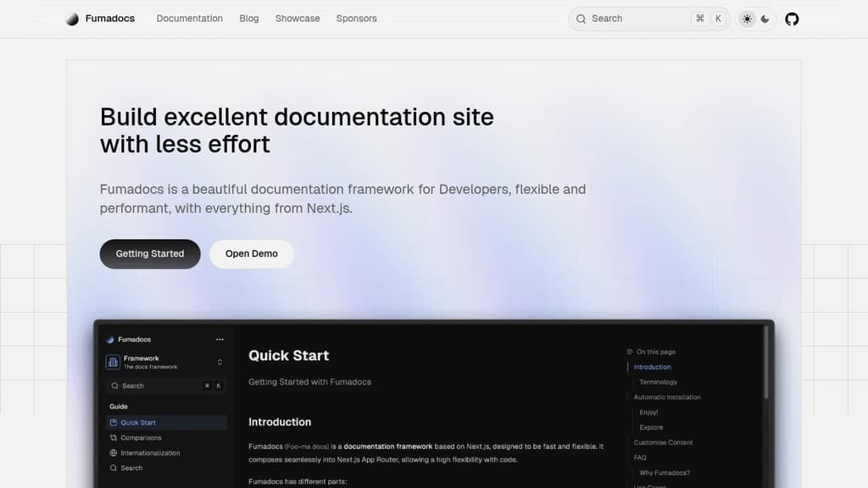This screenshot has width=868, height=488.
Task: Switch to the Showcase page
Action: [x=298, y=18]
